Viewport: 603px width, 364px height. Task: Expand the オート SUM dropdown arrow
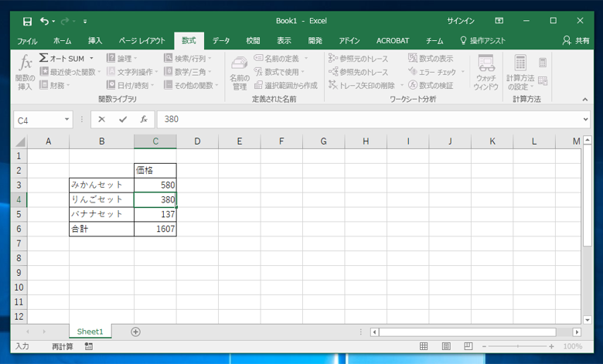pyautogui.click(x=91, y=59)
